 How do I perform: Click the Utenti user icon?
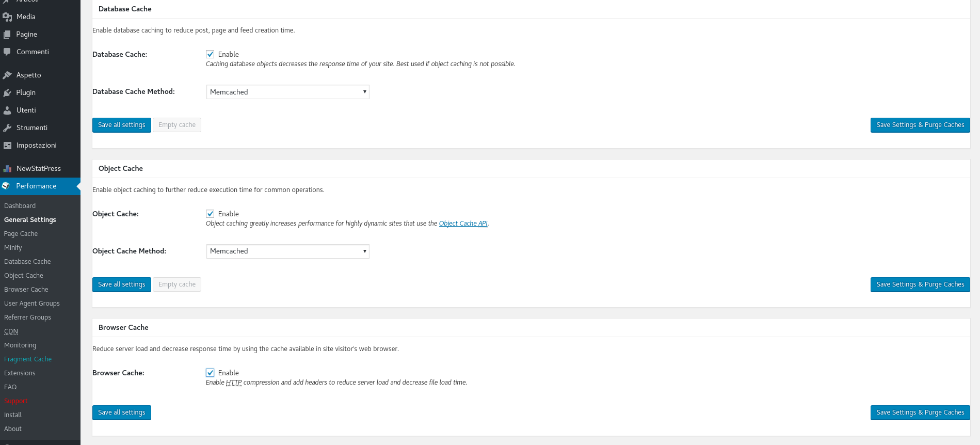[7, 110]
